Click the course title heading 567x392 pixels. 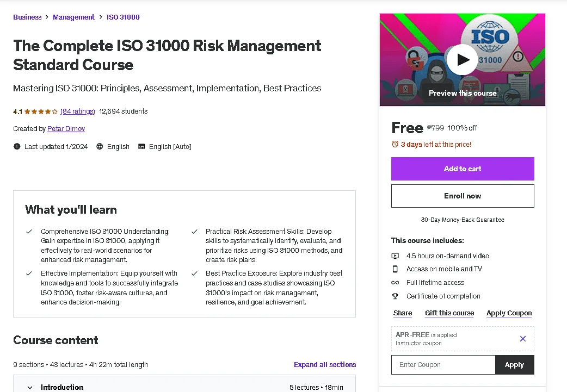click(x=167, y=55)
